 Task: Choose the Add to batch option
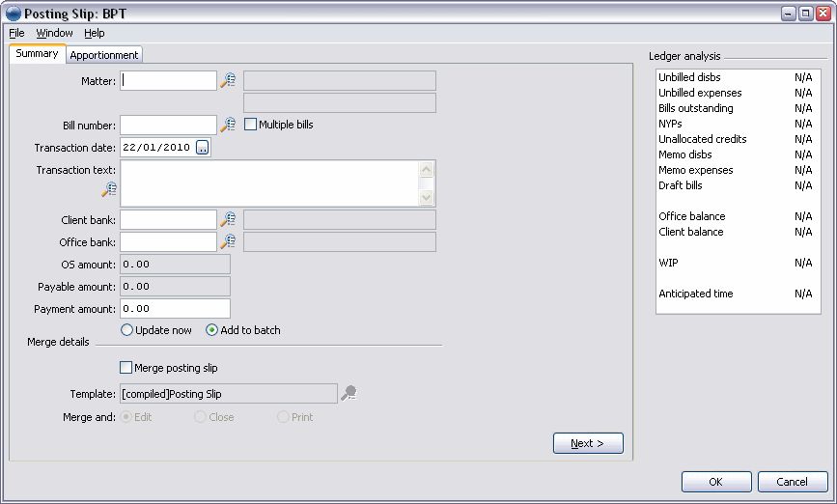point(212,330)
